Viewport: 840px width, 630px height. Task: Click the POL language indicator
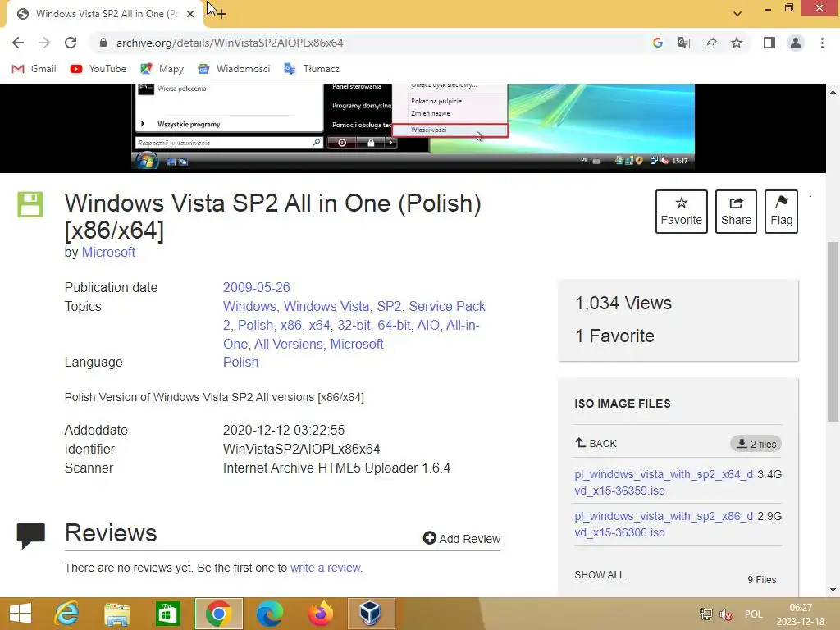(753, 614)
